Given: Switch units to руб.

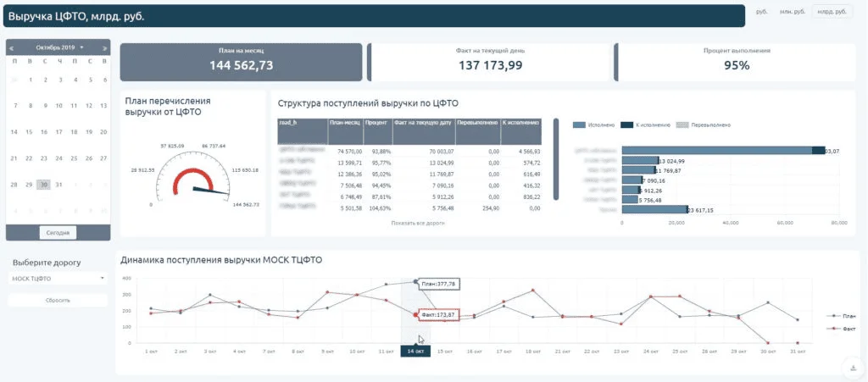Looking at the screenshot, I should click(762, 11).
